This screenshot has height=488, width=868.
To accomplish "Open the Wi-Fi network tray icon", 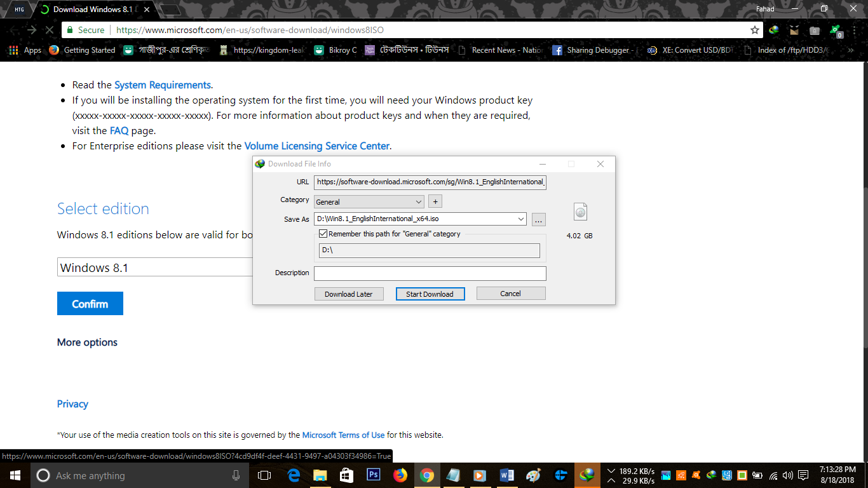I will (x=773, y=475).
